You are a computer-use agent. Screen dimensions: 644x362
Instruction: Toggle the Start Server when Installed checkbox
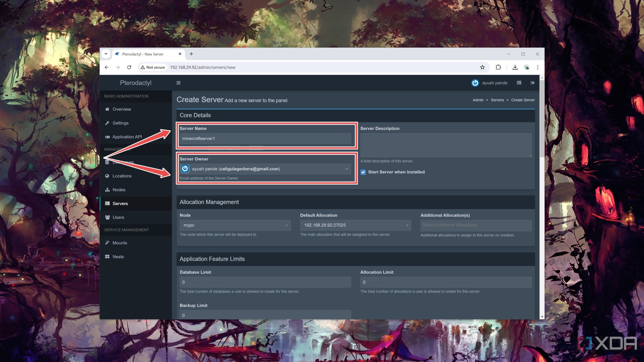click(x=363, y=172)
